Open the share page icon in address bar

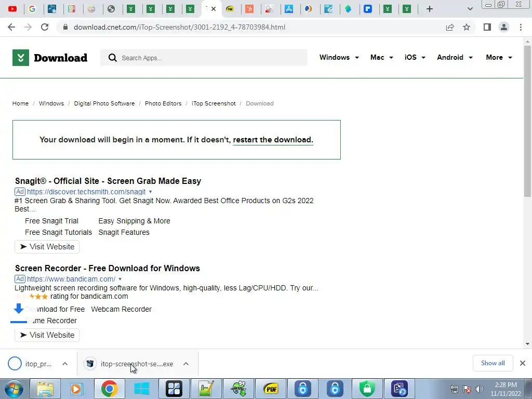450,27
